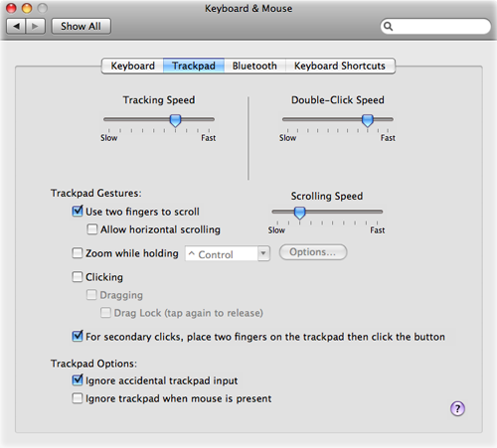Open help with the purple question mark

point(457,408)
